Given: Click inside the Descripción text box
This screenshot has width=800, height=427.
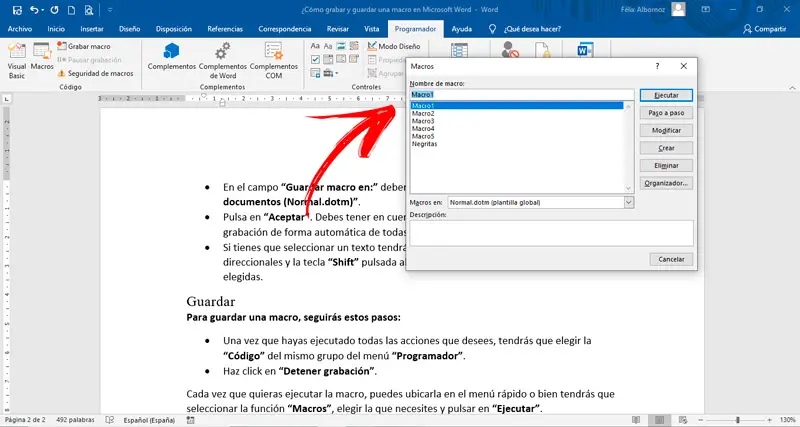Looking at the screenshot, I should [552, 233].
